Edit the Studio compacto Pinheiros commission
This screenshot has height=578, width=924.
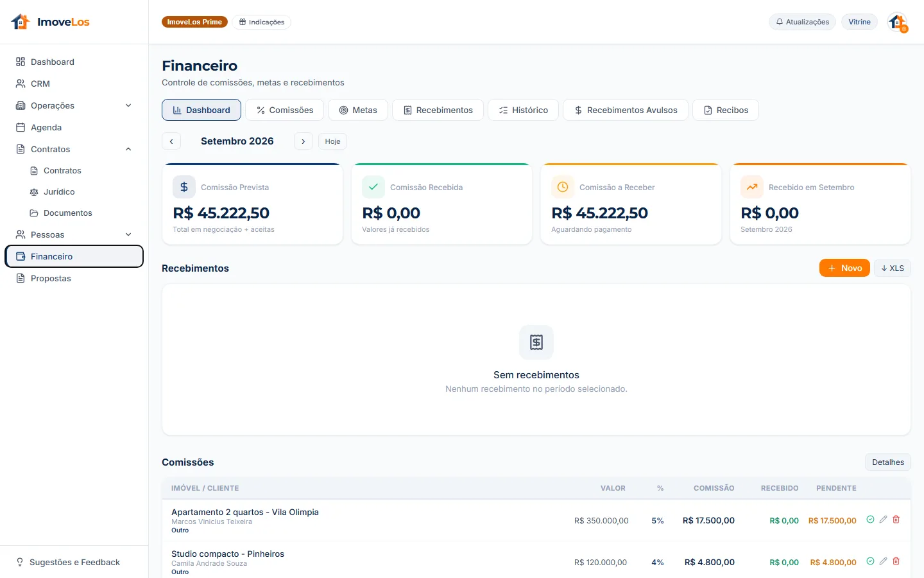(x=883, y=561)
